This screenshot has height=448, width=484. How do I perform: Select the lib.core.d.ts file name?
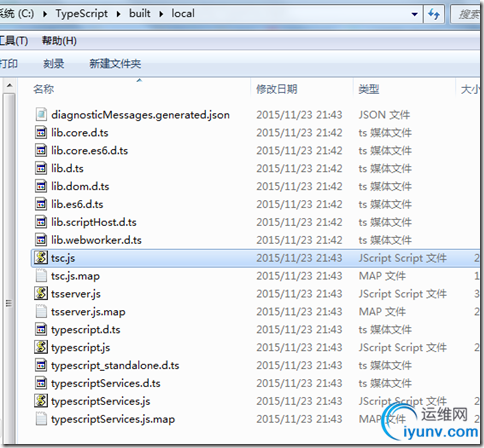click(80, 133)
